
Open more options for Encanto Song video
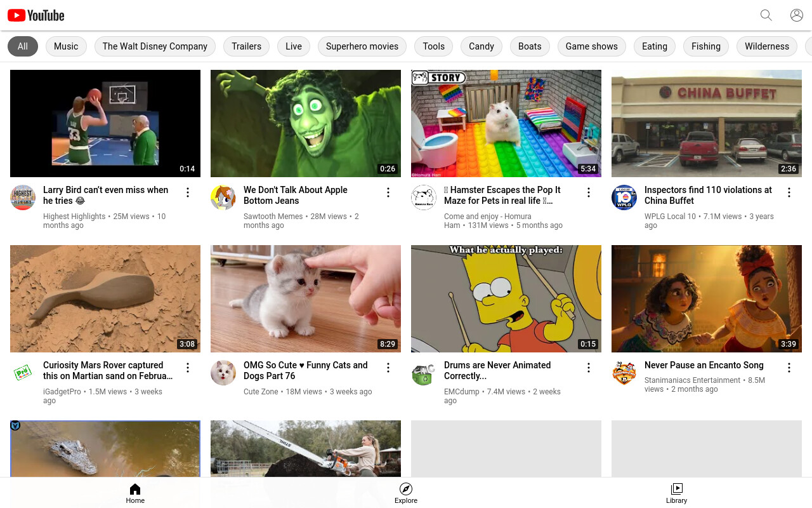[789, 368]
